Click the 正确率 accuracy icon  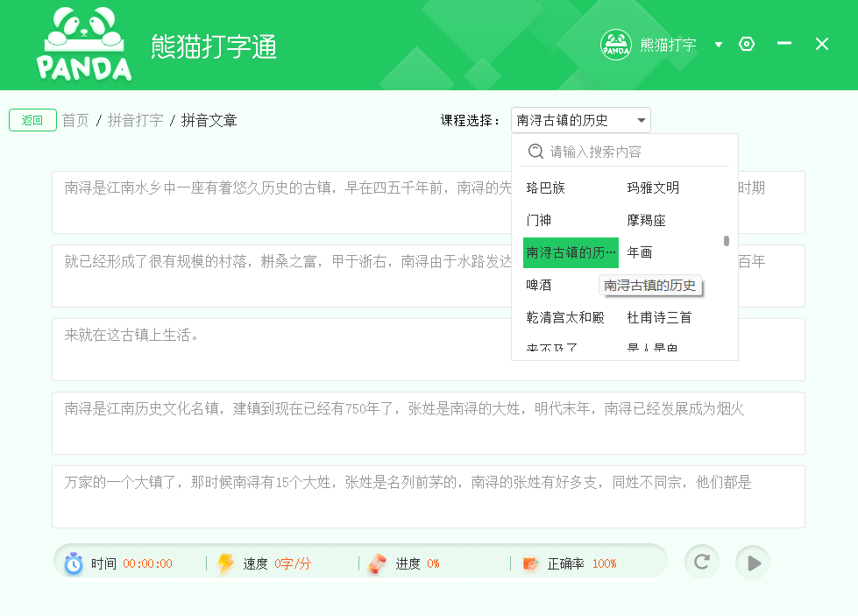tap(530, 563)
